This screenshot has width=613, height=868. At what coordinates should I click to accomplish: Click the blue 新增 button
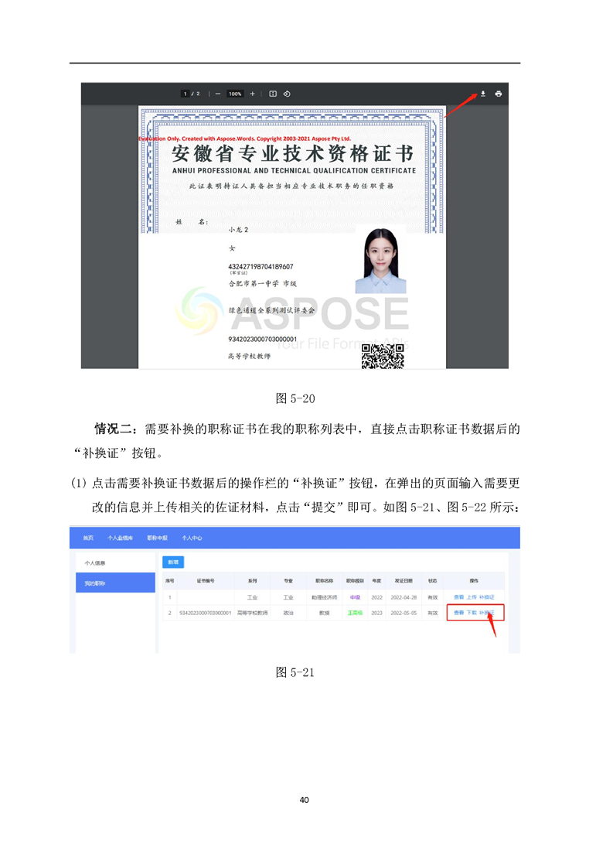point(171,562)
